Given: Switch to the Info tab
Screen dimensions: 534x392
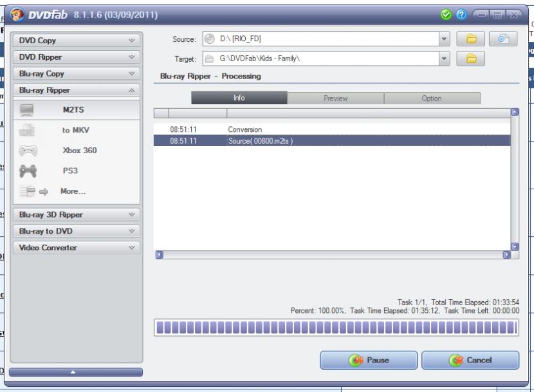Looking at the screenshot, I should (x=239, y=98).
